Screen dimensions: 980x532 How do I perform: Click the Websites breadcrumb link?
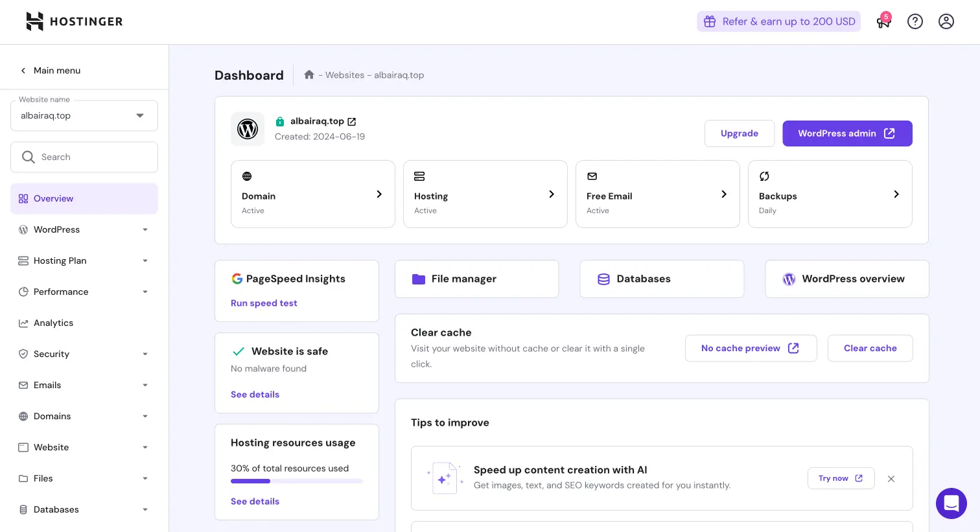345,75
